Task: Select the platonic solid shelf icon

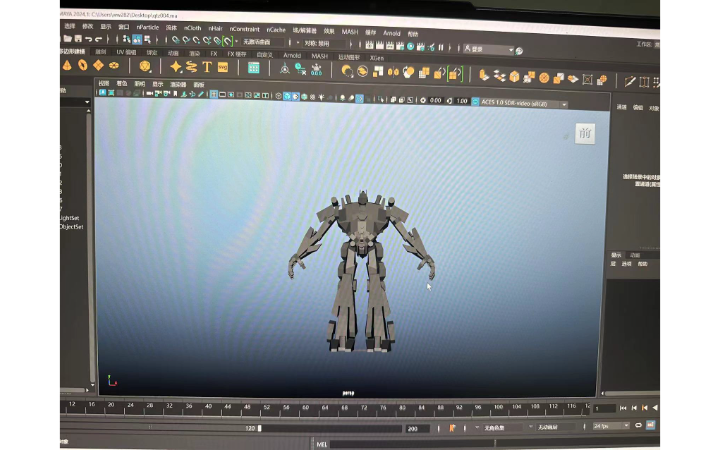Action: (145, 67)
